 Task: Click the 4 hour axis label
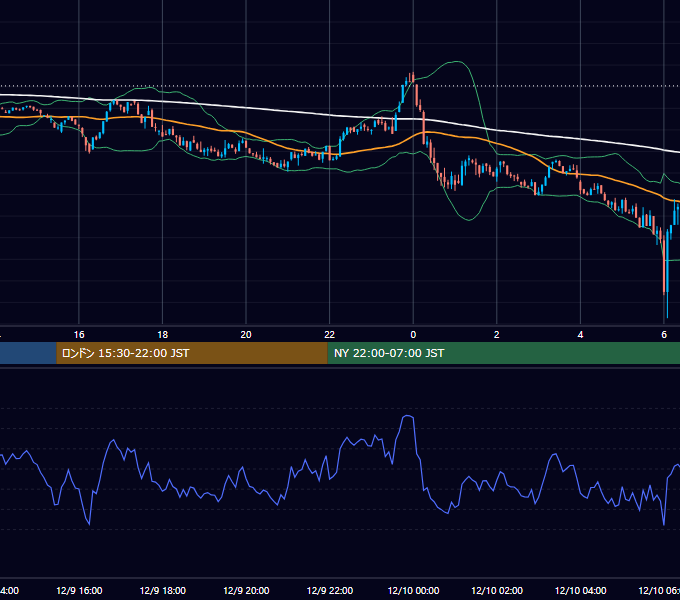coord(580,335)
